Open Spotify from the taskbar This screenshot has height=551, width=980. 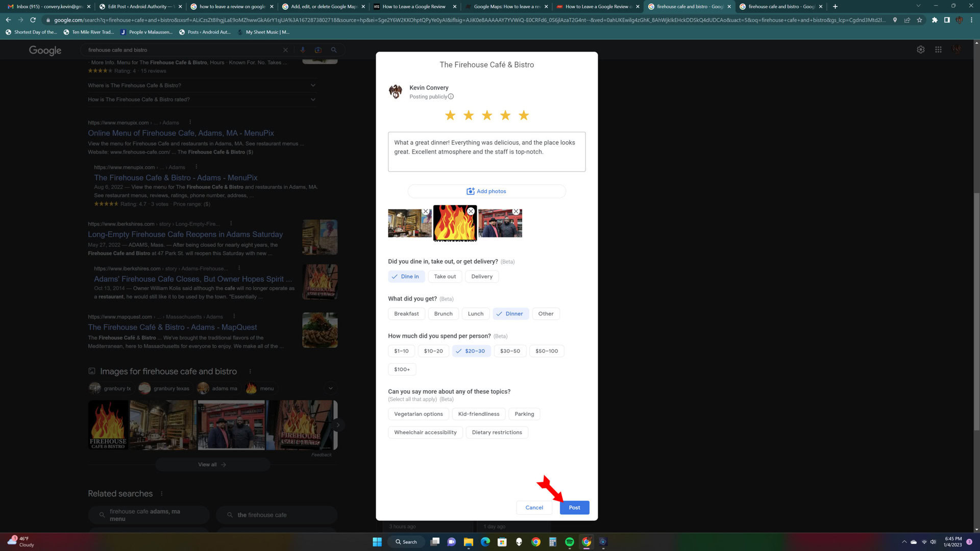click(x=570, y=542)
